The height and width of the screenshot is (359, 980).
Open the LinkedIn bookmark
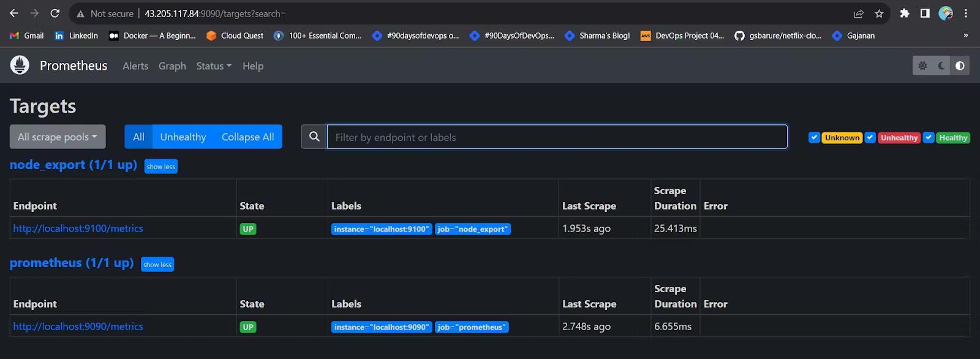click(77, 36)
